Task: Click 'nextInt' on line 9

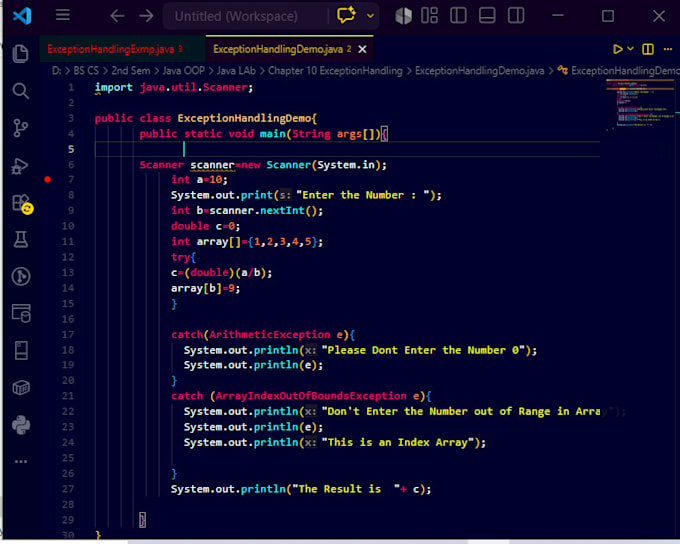Action: (282, 210)
